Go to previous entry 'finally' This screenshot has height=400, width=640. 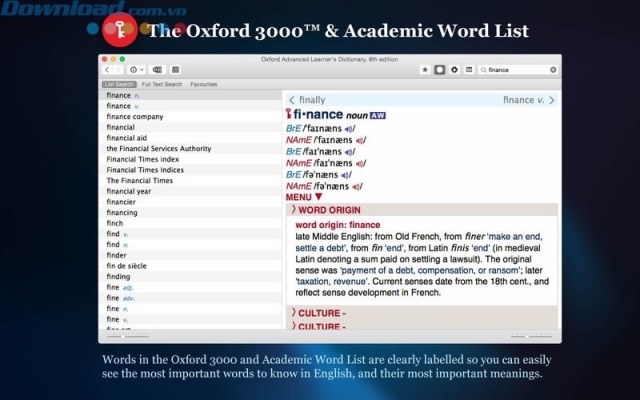click(312, 100)
